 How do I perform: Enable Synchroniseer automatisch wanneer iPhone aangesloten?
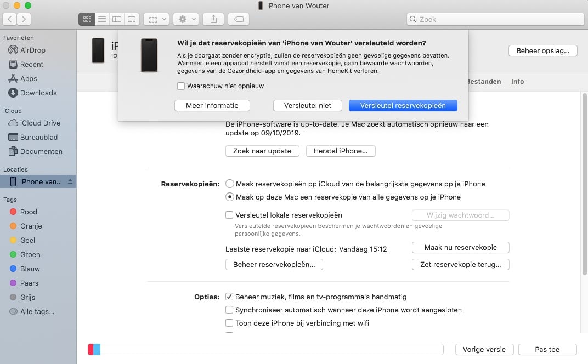click(x=229, y=310)
